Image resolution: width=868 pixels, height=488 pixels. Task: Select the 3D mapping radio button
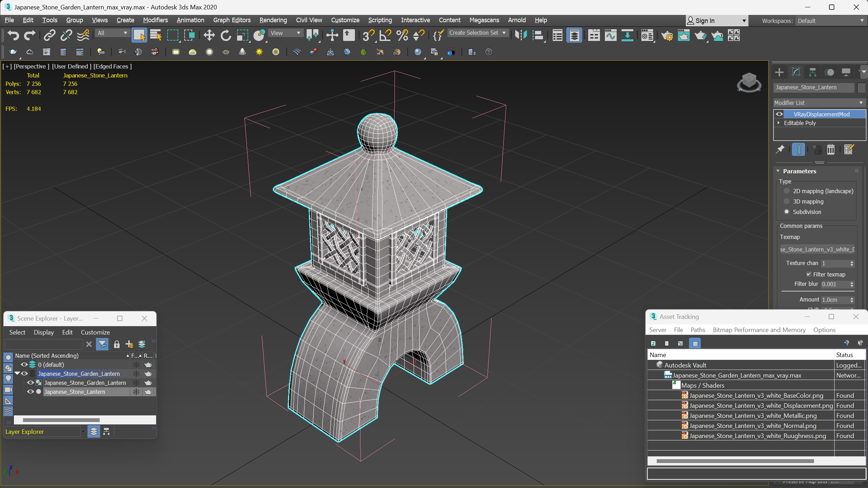[x=787, y=201]
